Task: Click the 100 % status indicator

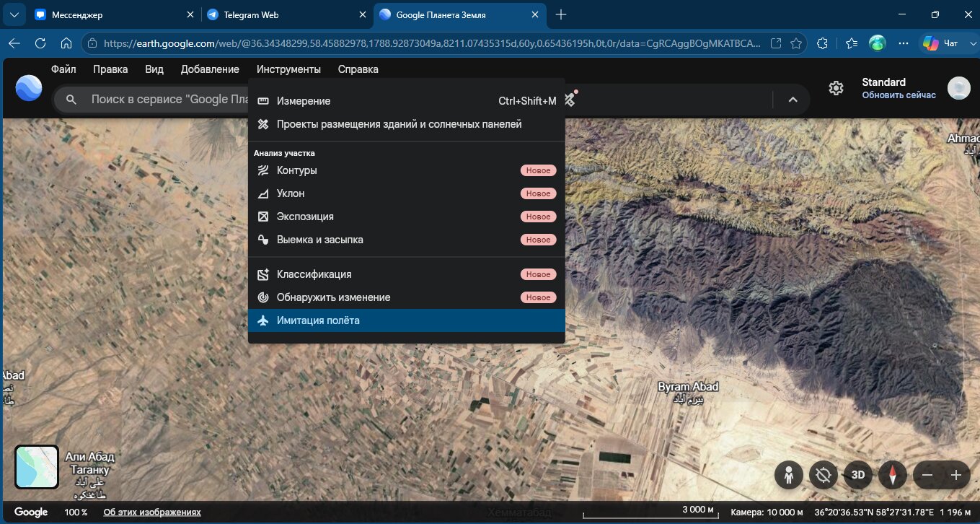Action: coord(76,512)
